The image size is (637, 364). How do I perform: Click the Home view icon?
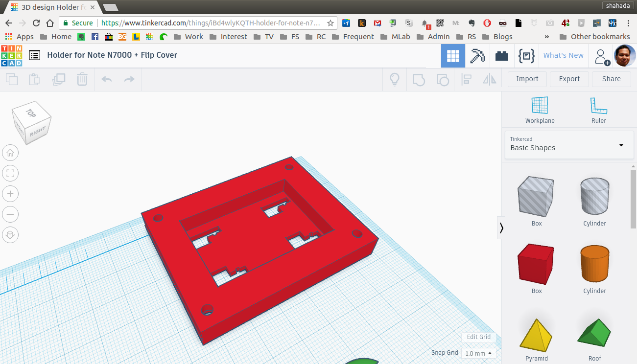pos(10,153)
